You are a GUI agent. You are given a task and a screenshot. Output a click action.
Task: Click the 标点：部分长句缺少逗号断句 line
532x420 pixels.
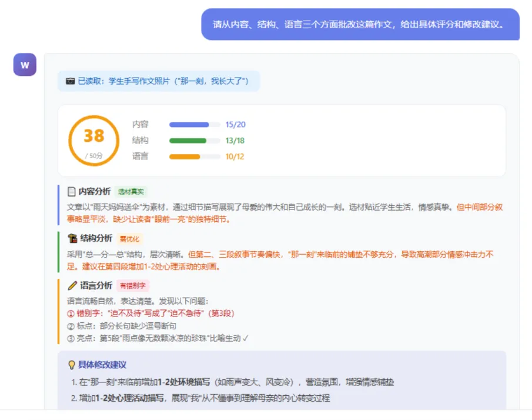pos(122,326)
